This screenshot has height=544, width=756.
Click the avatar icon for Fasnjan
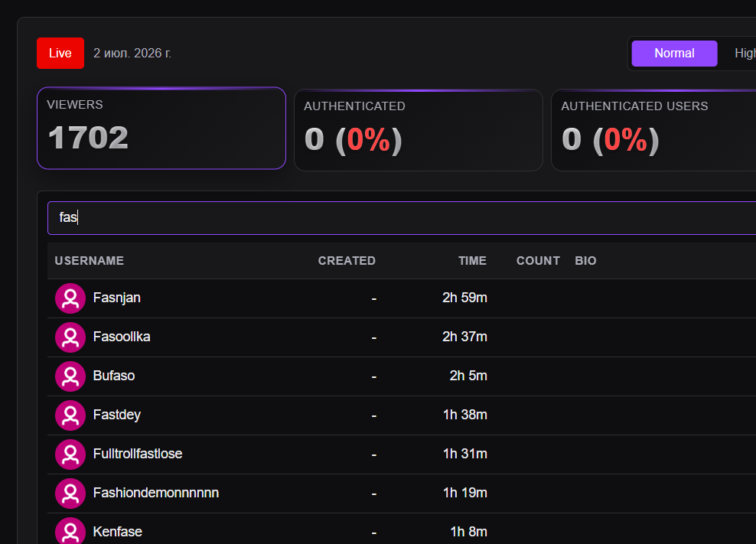70,298
